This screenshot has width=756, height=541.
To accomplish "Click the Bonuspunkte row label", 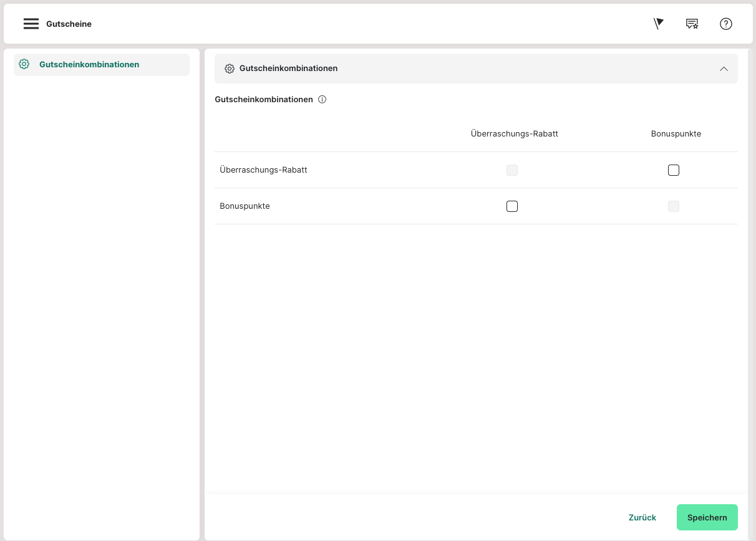I will pyautogui.click(x=245, y=206).
